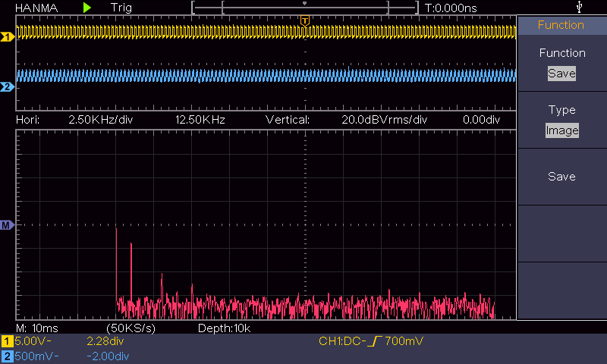Click the blue channel 2 badge in status bar
The image size is (607, 364).
coord(7,356)
